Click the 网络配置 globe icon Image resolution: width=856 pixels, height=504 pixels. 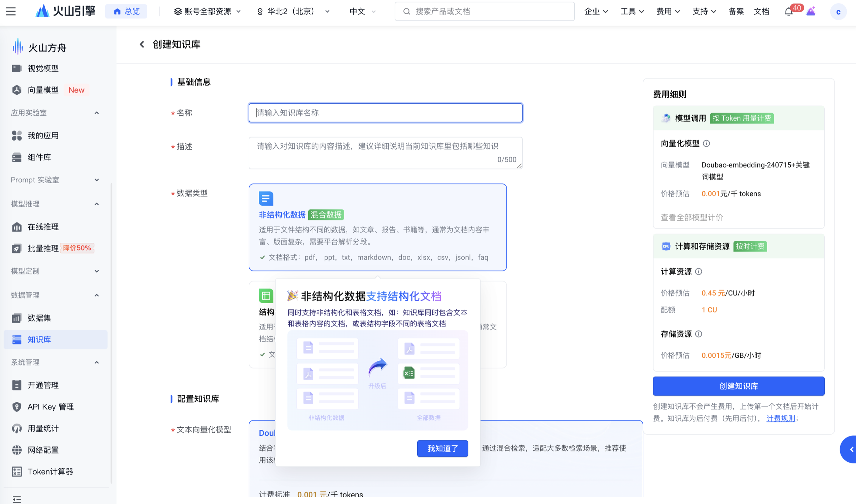pyautogui.click(x=16, y=450)
